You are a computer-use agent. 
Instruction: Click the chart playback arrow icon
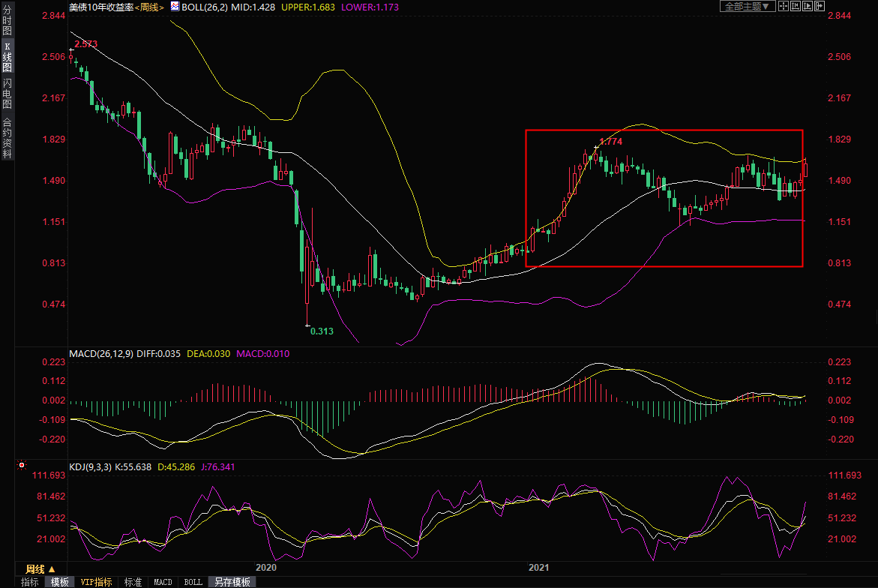[x=807, y=6]
